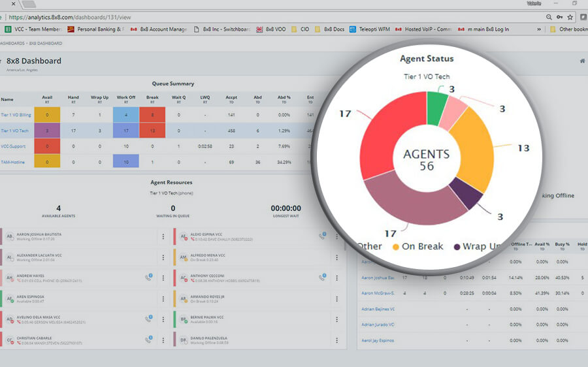Screen dimensions: 588x367
Task: Open options menu for Andrew Hayes
Action: tap(163, 278)
